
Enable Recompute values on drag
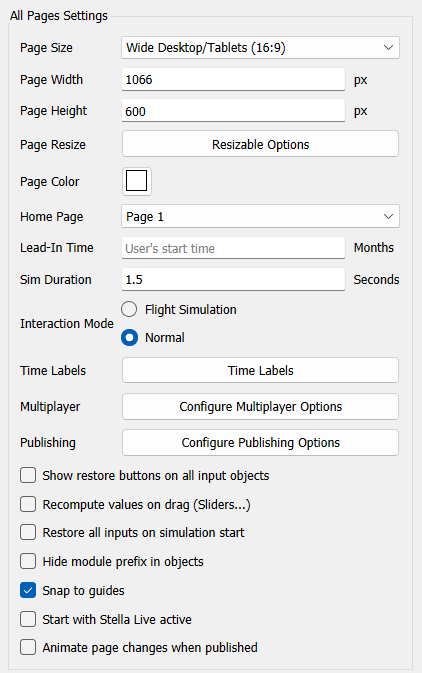(x=28, y=504)
